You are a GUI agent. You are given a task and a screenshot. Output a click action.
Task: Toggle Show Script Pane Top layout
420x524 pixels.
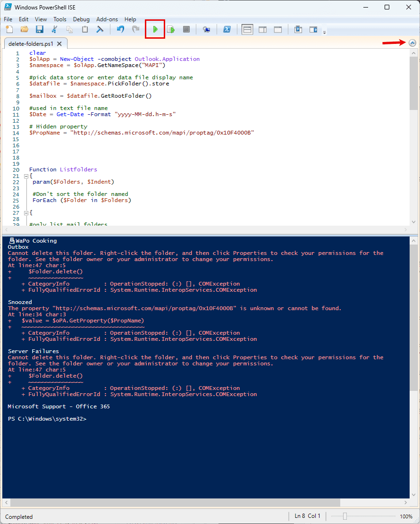[x=247, y=29]
